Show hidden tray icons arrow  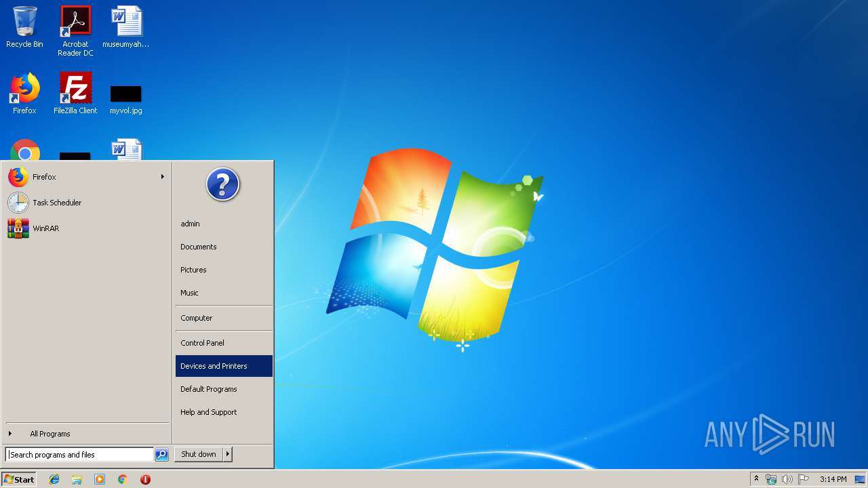pos(757,479)
